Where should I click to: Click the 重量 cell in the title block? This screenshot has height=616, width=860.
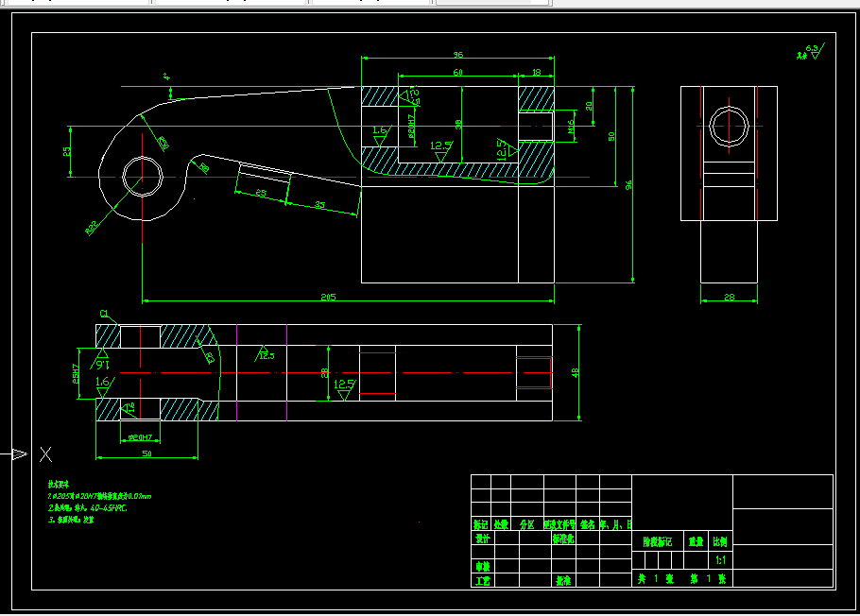coord(696,542)
